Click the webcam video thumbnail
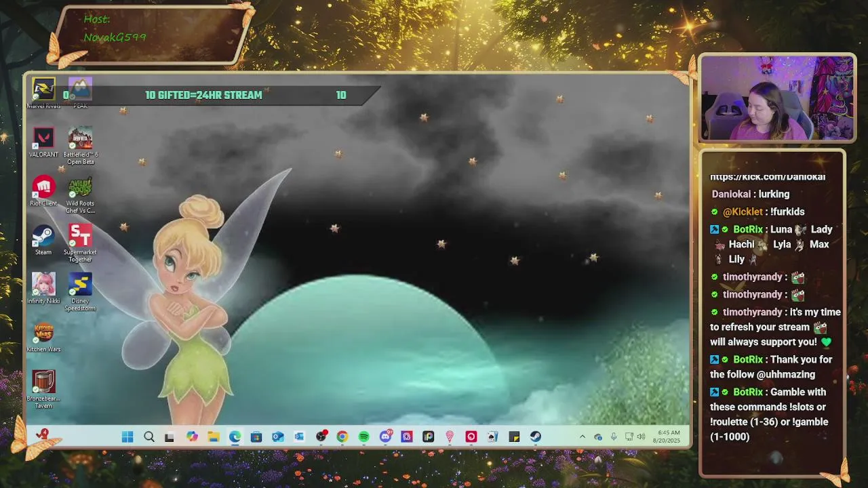The width and height of the screenshot is (868, 488). tap(776, 99)
